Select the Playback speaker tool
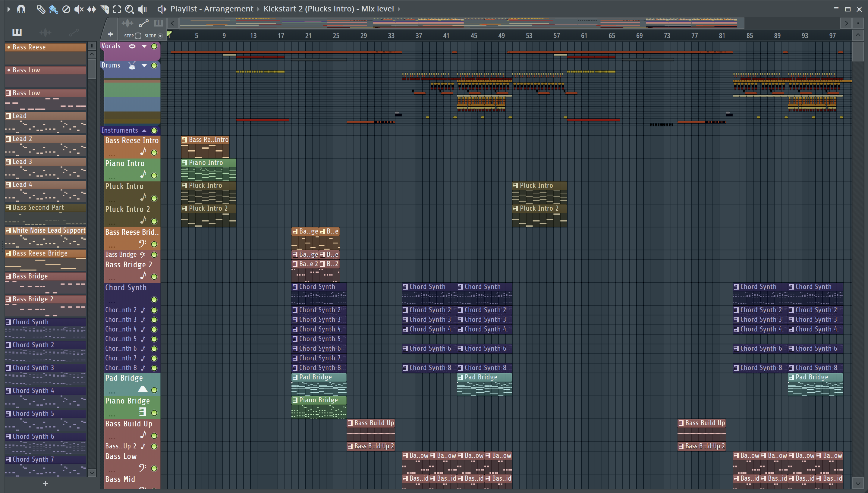 tap(143, 9)
